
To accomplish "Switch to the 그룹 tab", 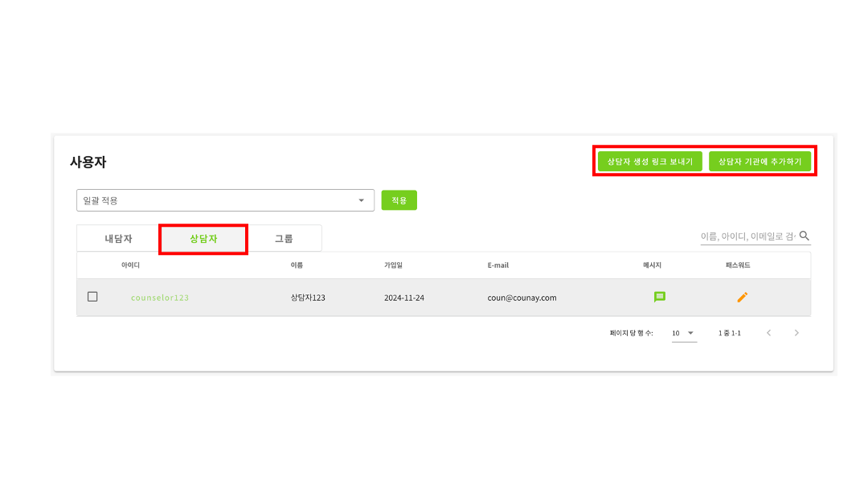I will 284,239.
